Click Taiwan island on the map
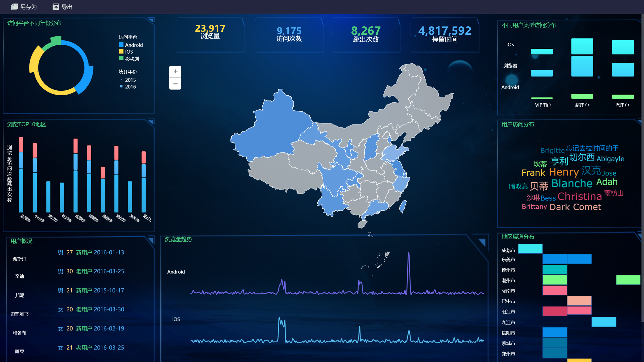Viewport: 644px width, 362px height. [x=403, y=206]
